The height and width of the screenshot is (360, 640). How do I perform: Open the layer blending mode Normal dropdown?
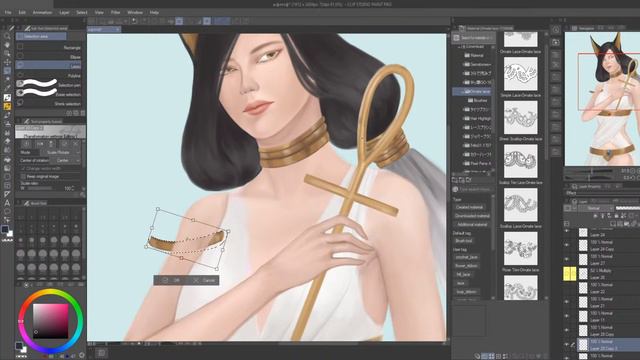597,208
